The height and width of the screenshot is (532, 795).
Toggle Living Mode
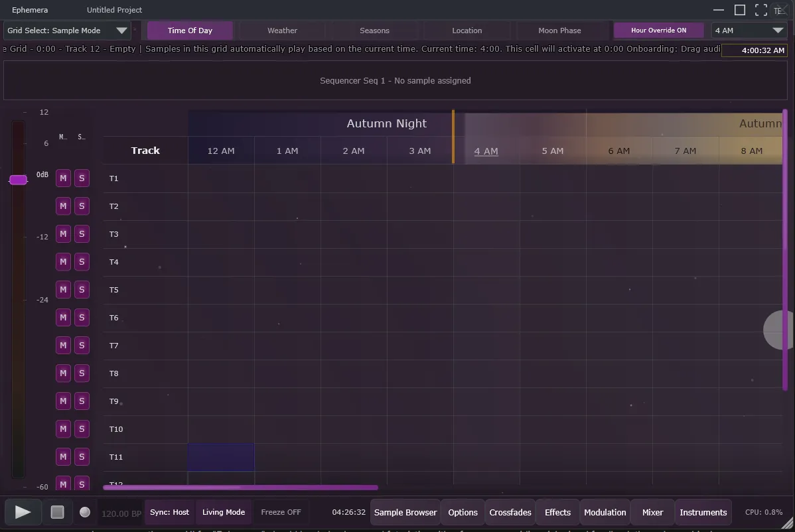coord(224,512)
